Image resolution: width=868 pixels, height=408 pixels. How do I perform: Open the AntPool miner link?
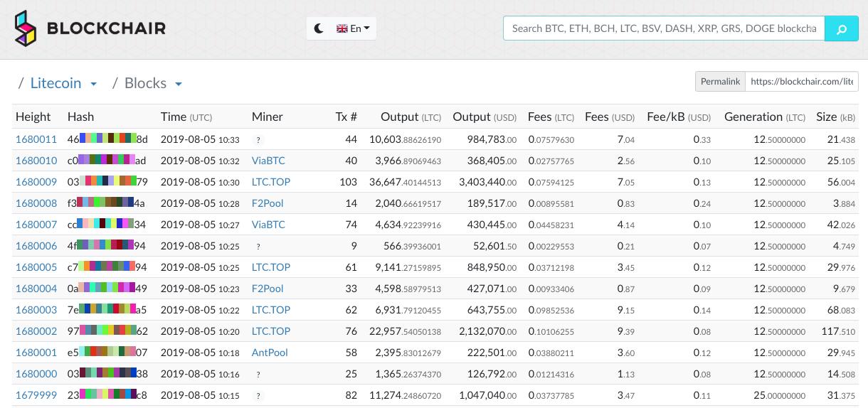[x=270, y=353]
